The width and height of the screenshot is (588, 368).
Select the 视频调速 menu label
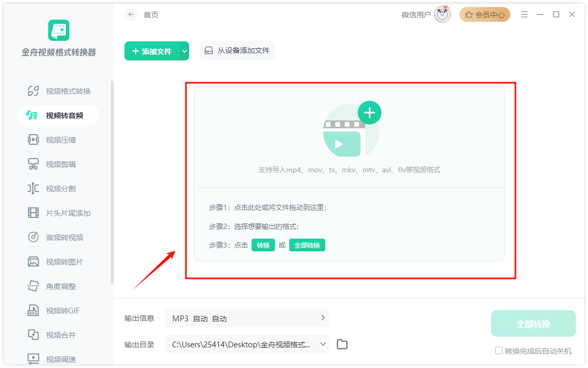coord(61,360)
